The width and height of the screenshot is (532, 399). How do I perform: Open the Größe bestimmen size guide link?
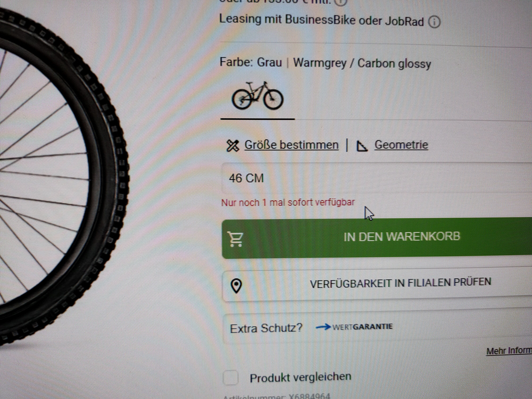click(x=292, y=145)
